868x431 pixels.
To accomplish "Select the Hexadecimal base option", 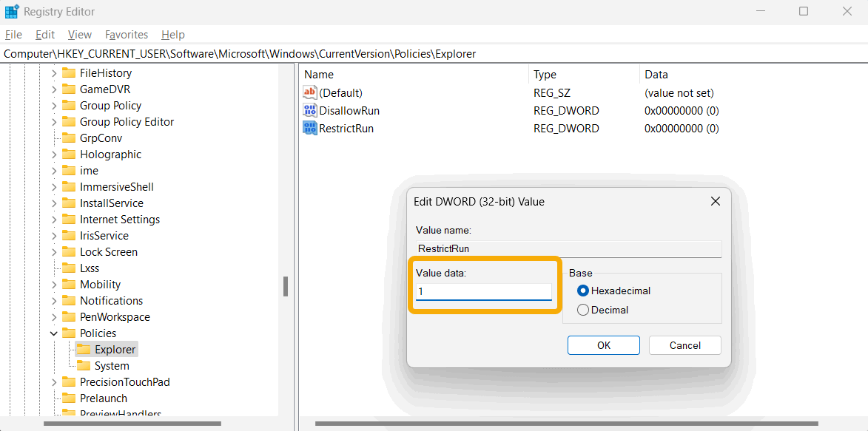I will pos(582,291).
